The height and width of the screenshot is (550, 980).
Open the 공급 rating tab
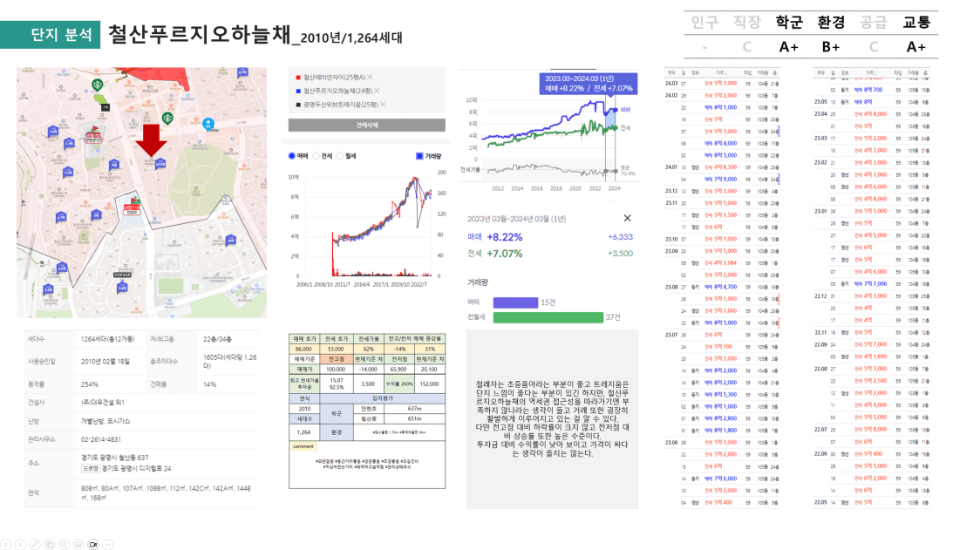(x=873, y=23)
